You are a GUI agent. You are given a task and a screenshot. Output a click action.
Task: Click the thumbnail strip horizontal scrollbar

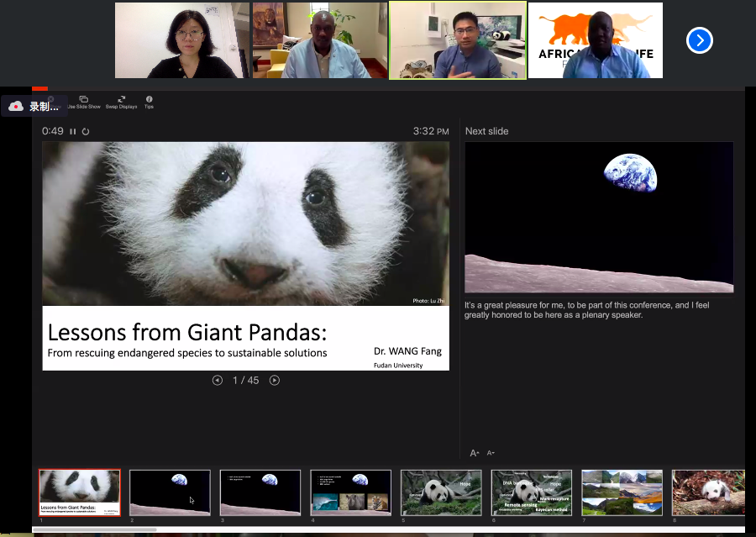[94, 529]
